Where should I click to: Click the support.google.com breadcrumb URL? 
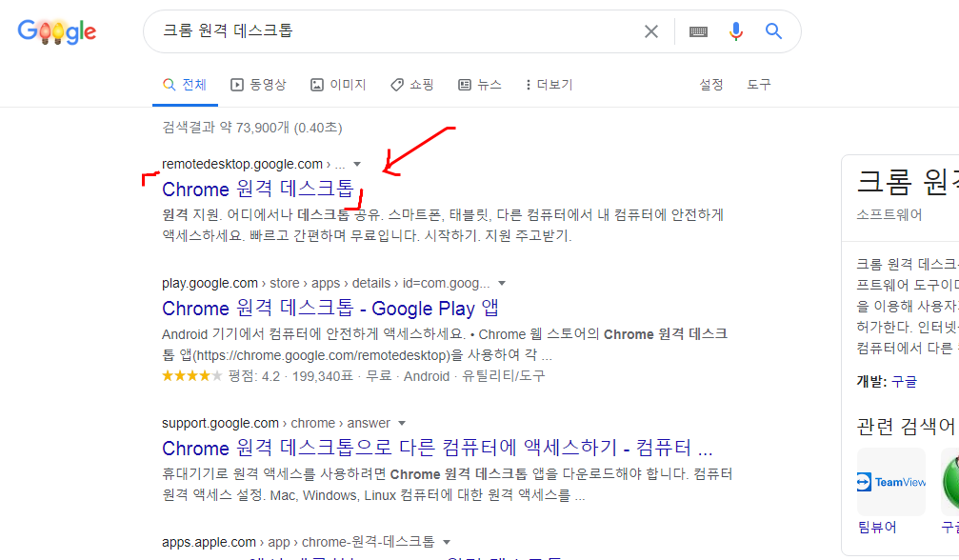click(x=276, y=423)
